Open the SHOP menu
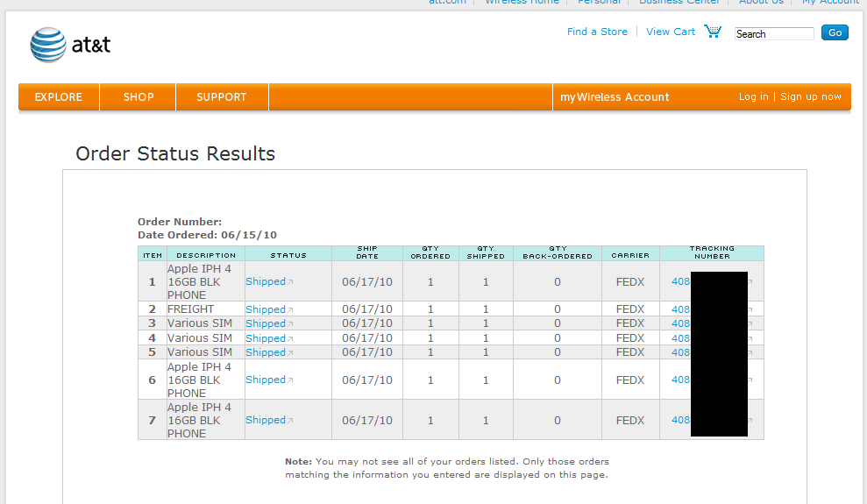The image size is (867, 504). coord(139,96)
